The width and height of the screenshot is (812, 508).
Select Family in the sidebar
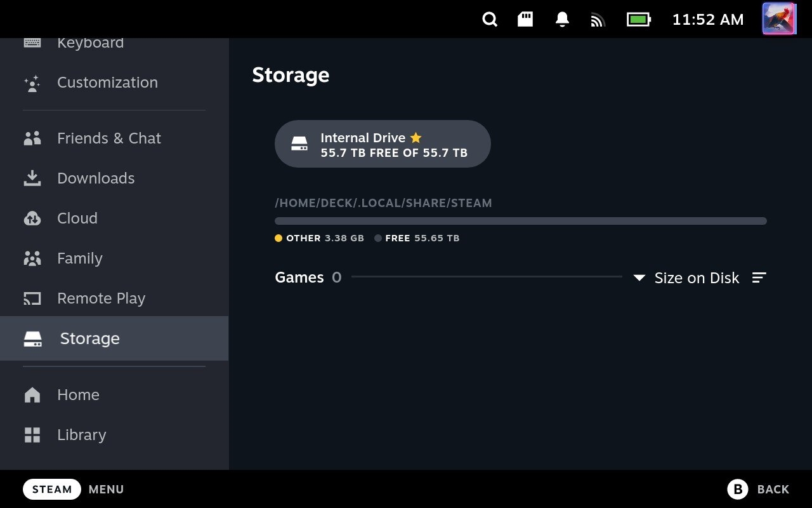(x=79, y=258)
